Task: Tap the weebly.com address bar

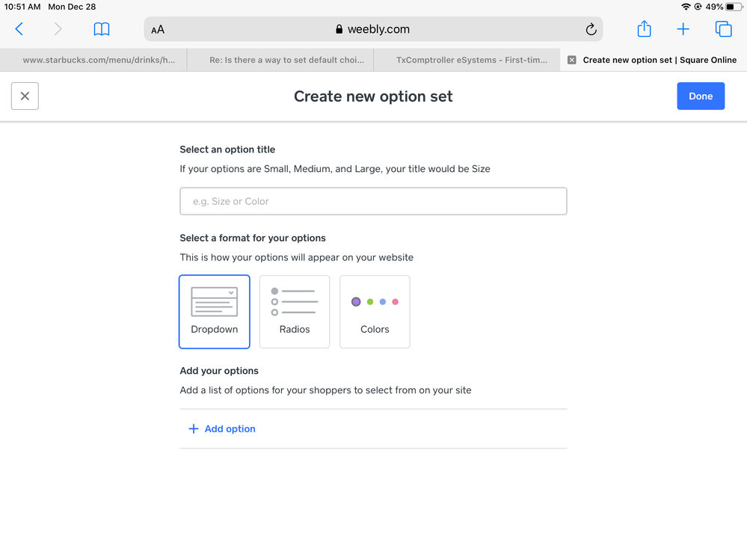Action: point(372,29)
